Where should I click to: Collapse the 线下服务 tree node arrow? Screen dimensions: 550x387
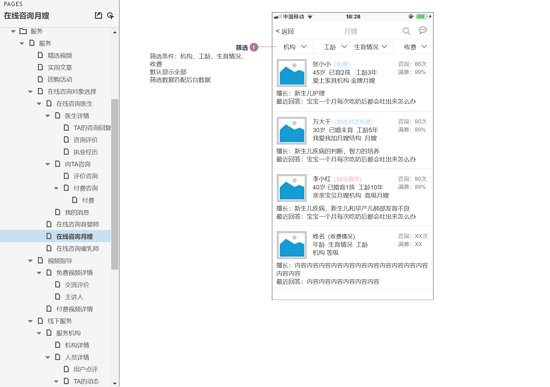click(31, 321)
